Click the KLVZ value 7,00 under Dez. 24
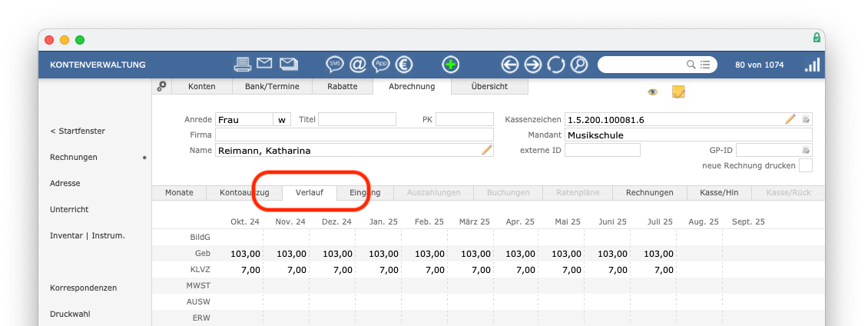Image resolution: width=868 pixels, height=326 pixels. 342,270
